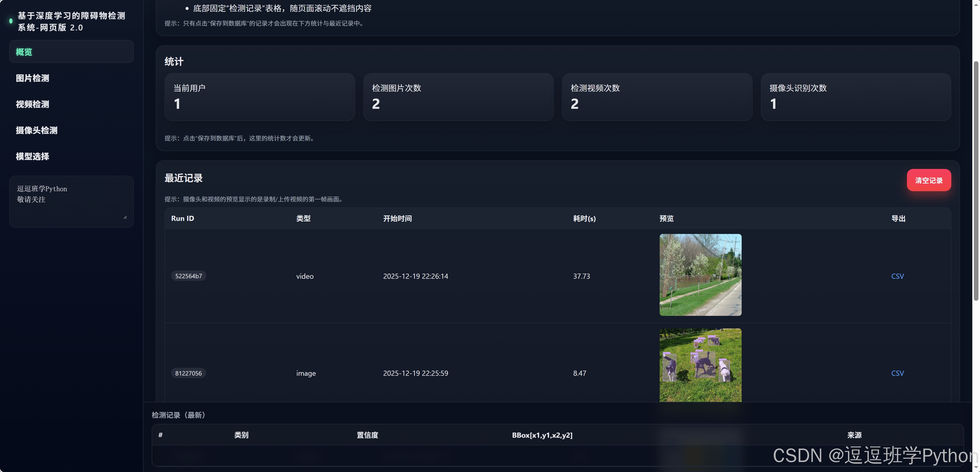Click the green status dot by title
Viewport: 980px width, 472px height.
(x=11, y=21)
